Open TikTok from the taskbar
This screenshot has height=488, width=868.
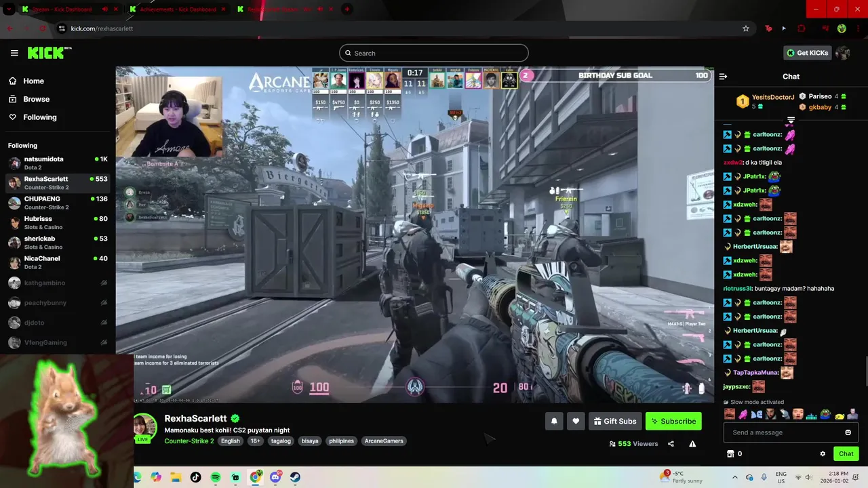[x=196, y=477]
